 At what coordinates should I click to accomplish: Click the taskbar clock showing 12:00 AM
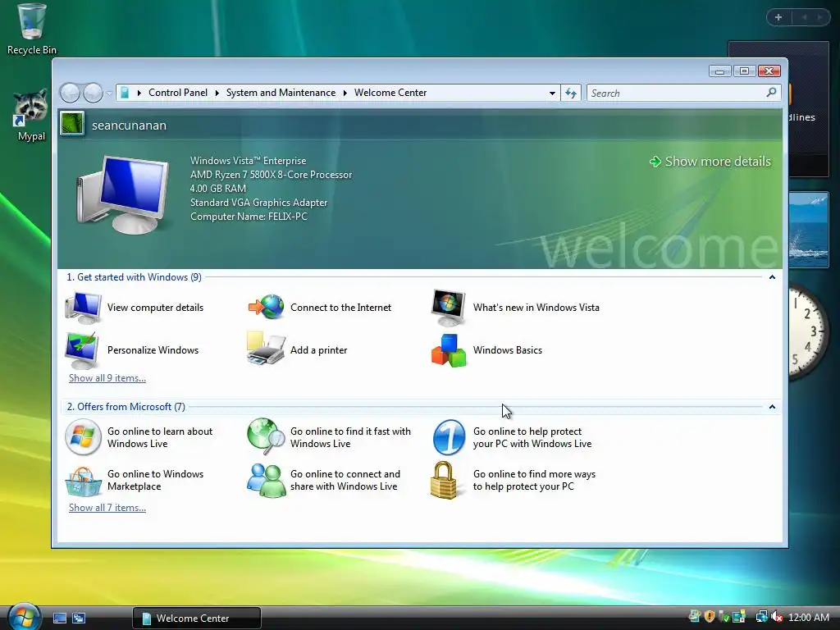coord(808,617)
